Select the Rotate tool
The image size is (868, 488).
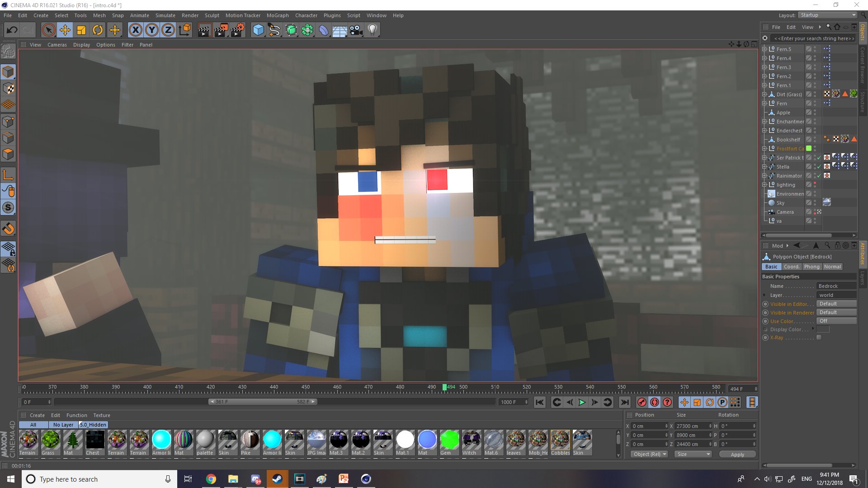pyautogui.click(x=98, y=30)
